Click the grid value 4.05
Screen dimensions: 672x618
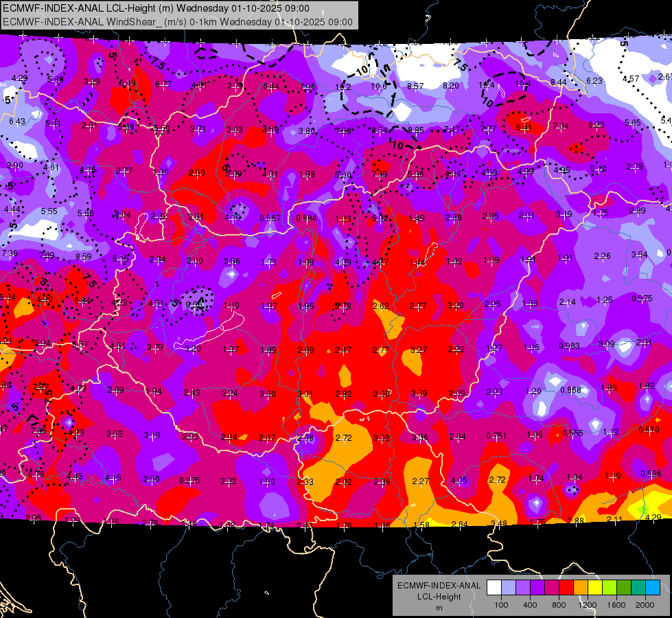(x=459, y=481)
